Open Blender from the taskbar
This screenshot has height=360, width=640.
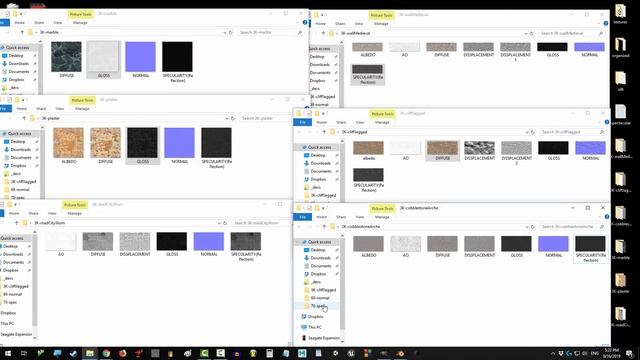click(x=400, y=353)
